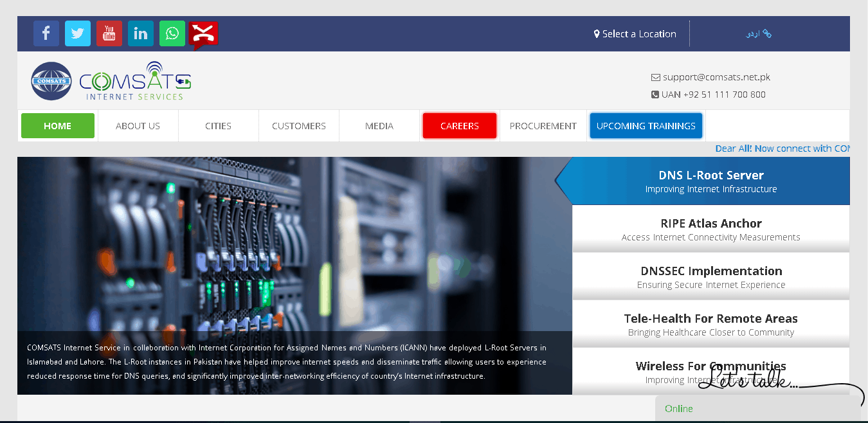Click the UPCOMING TRAININGS button

(646, 126)
